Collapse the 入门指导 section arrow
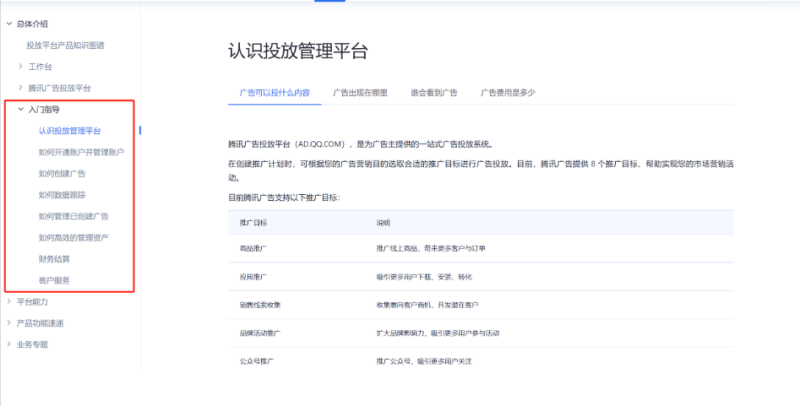 (x=20, y=109)
